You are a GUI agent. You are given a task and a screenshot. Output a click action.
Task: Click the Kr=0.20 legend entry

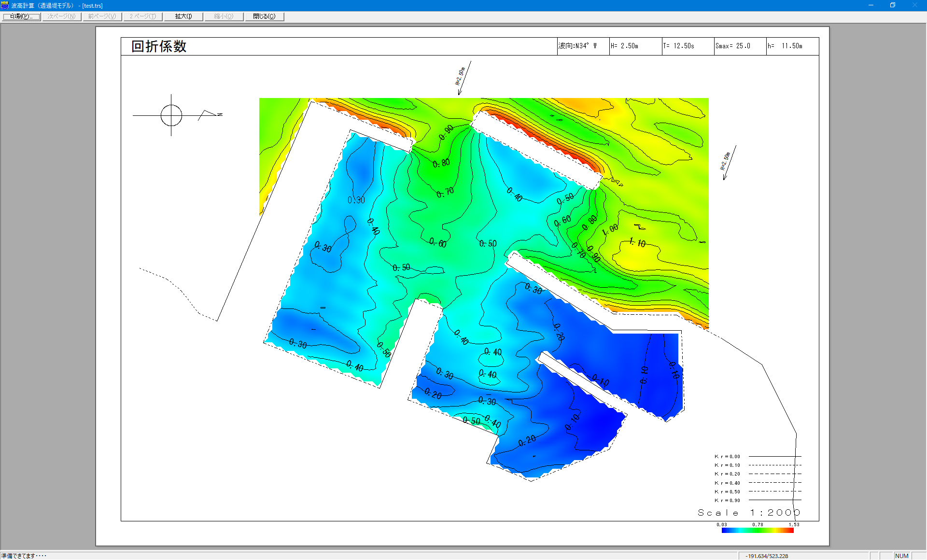(758, 474)
